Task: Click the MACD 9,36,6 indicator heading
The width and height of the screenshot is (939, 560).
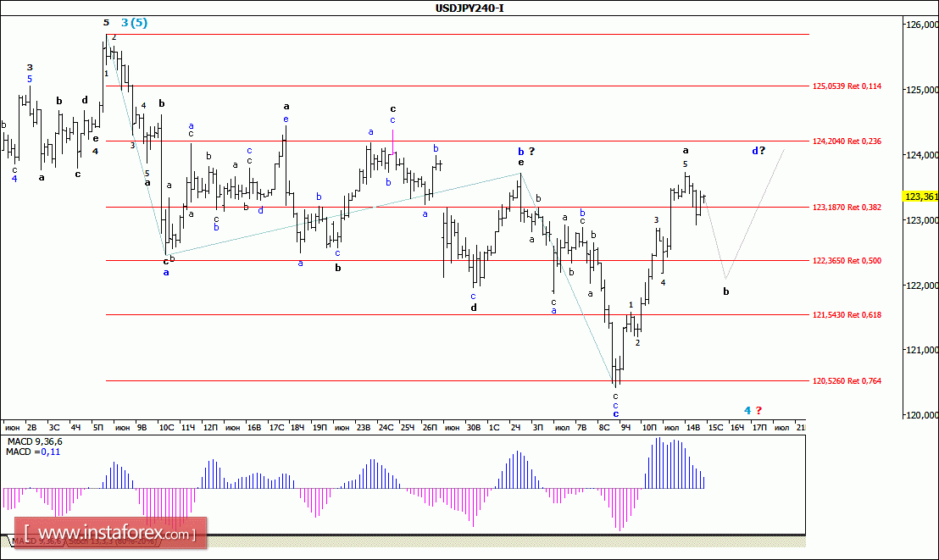Action: pos(35,441)
